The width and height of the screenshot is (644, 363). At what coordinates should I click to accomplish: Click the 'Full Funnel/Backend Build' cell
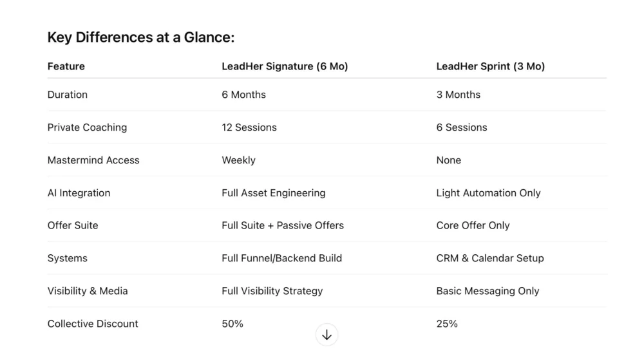point(282,258)
